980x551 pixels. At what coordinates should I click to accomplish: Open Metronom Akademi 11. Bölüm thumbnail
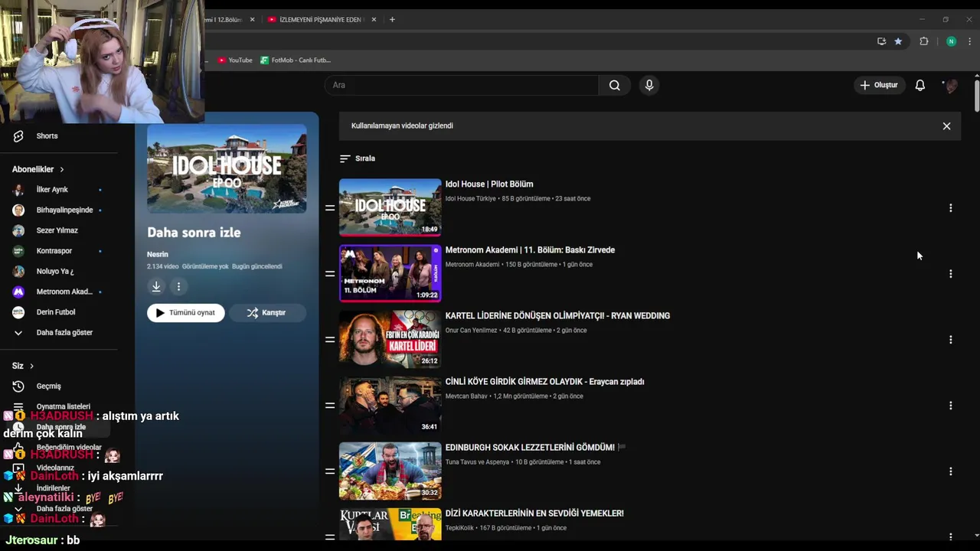point(390,273)
